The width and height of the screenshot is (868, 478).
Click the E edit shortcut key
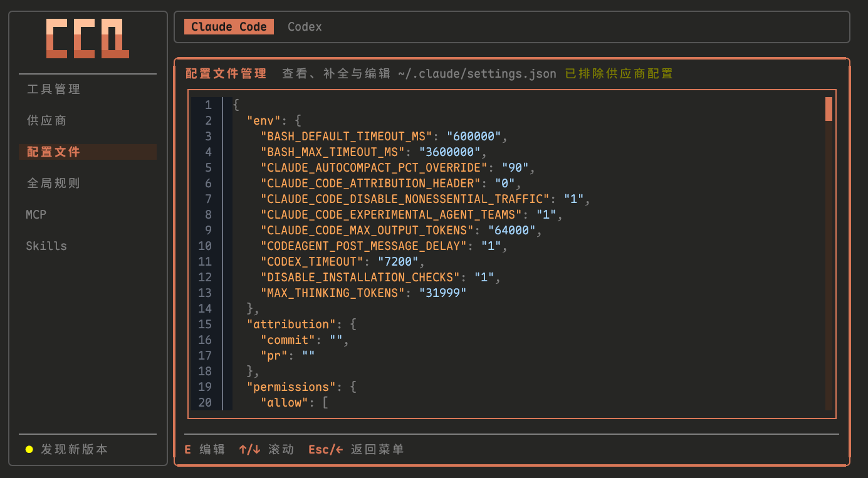pos(187,449)
